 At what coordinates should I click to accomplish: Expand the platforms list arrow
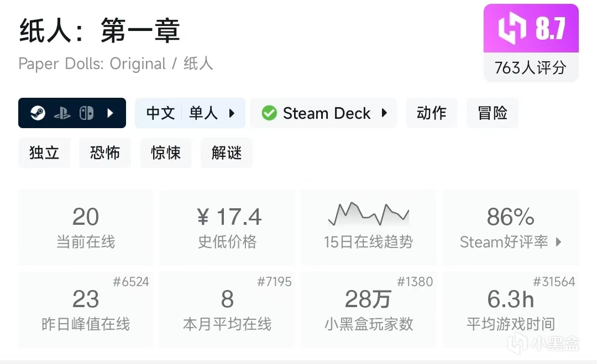point(111,113)
